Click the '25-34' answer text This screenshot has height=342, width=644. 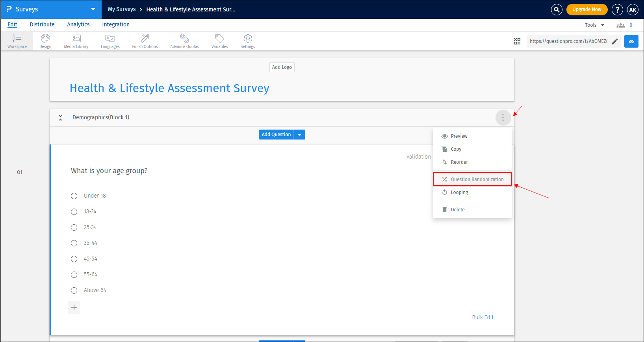pos(90,227)
